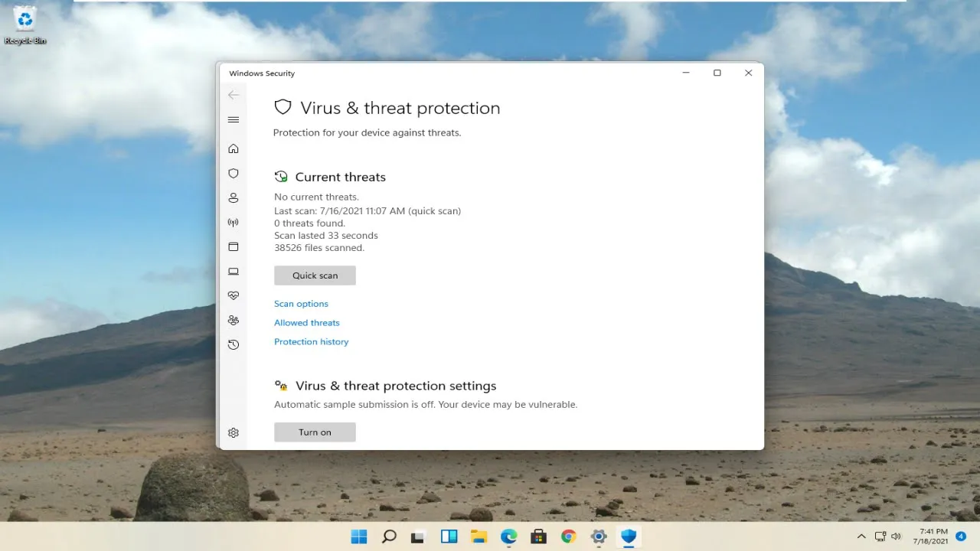Close the Windows Security window
This screenshot has height=551, width=980.
click(748, 73)
